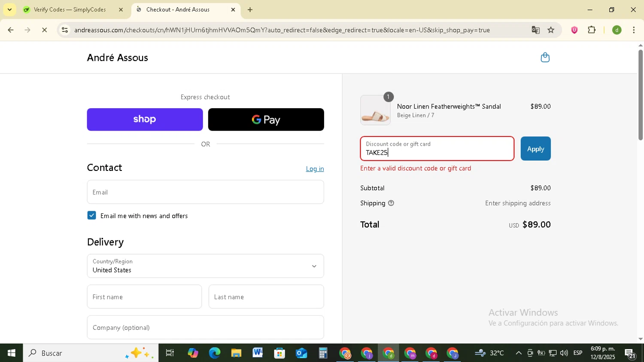Open the uBlock shield extension icon

click(x=574, y=30)
